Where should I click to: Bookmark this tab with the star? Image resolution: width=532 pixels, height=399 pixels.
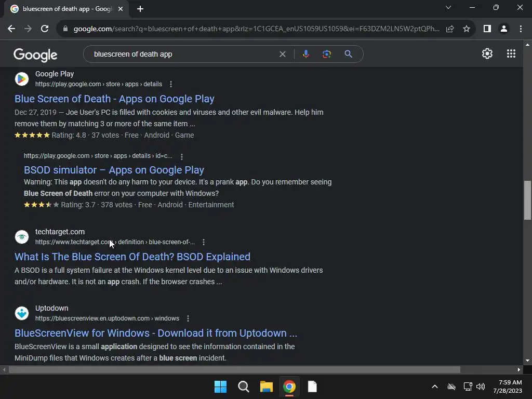click(x=467, y=29)
